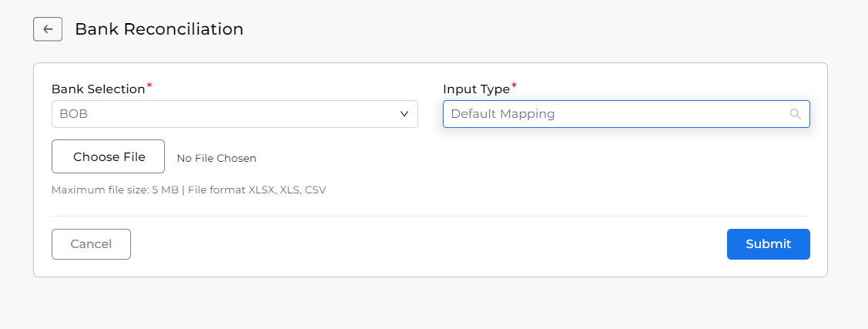The width and height of the screenshot is (868, 329).
Task: Cancel the bank reconciliation form
Action: pos(91,244)
